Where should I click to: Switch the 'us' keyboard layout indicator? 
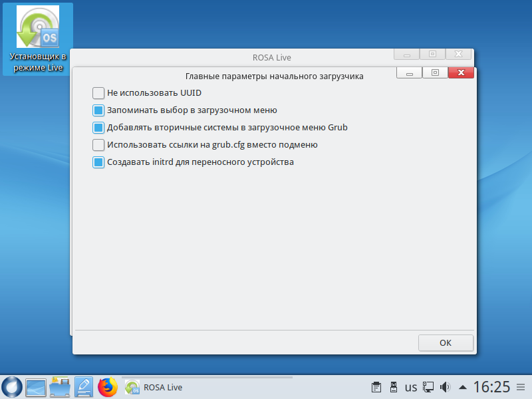[x=411, y=387]
